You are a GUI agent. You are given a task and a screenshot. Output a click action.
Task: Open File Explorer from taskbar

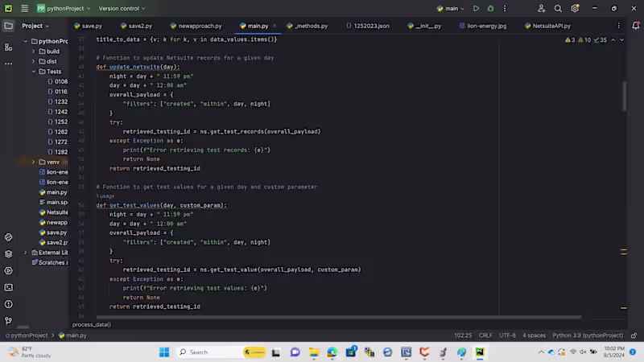click(x=314, y=352)
